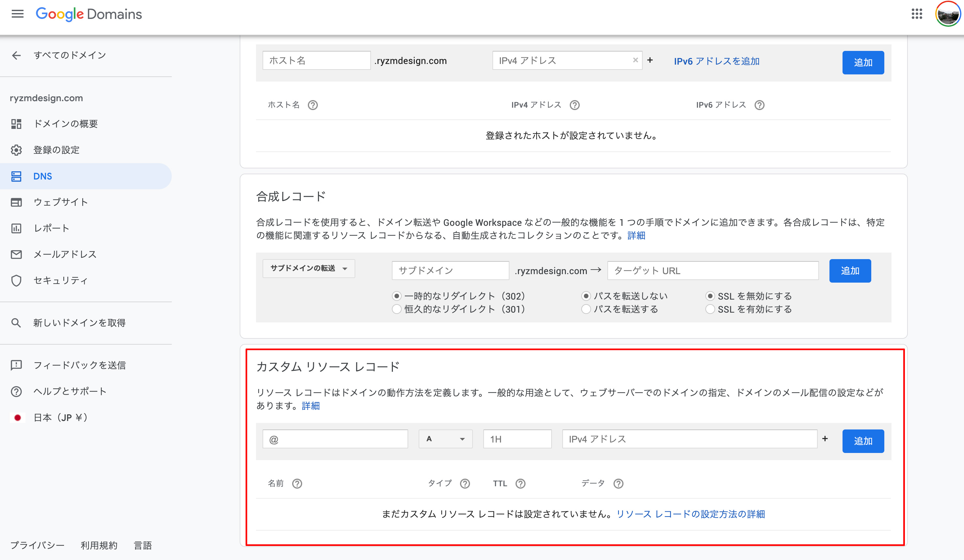This screenshot has width=964, height=560.
Task: Click the サブドメイン input field
Action: [450, 271]
